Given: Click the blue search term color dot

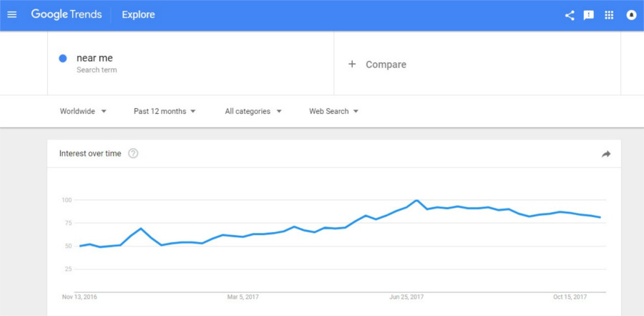Looking at the screenshot, I should point(63,58).
